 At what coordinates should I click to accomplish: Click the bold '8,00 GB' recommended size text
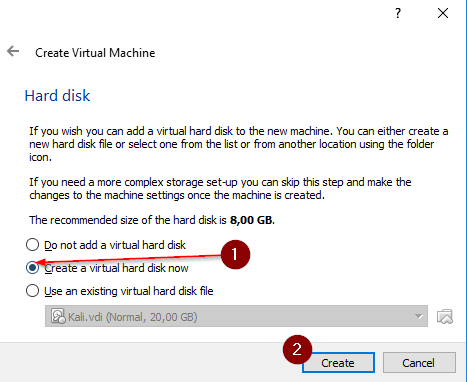(x=251, y=220)
